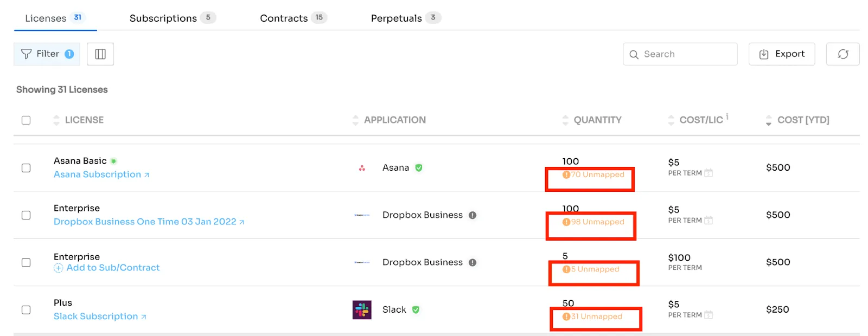Viewport: 868px width, 336px height.
Task: Click the Plus license name
Action: point(63,303)
